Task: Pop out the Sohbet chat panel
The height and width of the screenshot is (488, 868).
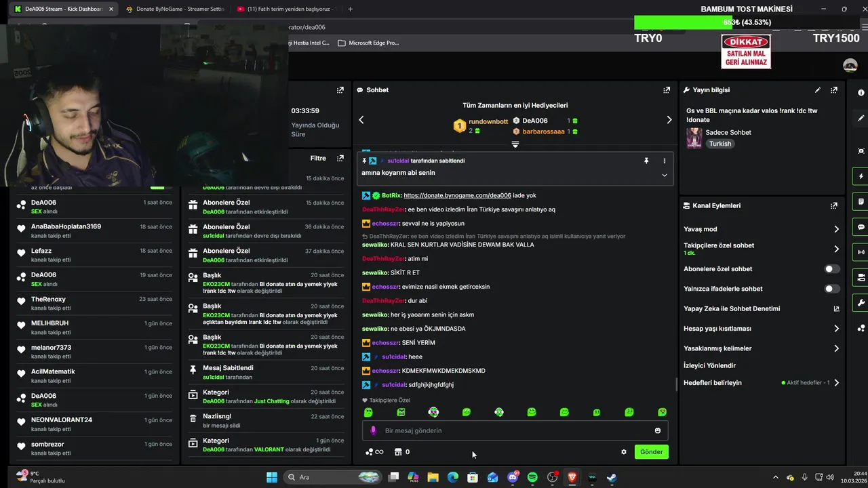Action: tap(667, 89)
